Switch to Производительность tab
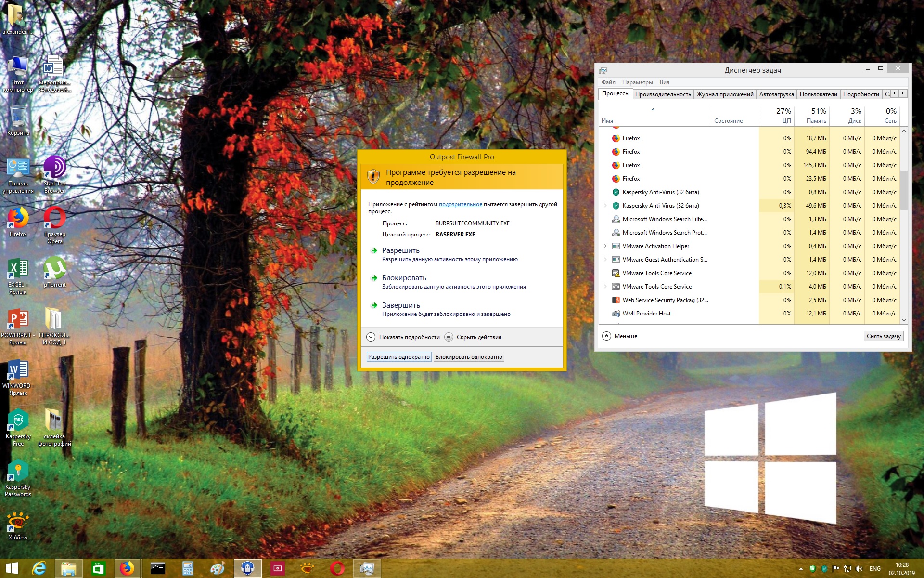This screenshot has width=924, height=578. 663,94
